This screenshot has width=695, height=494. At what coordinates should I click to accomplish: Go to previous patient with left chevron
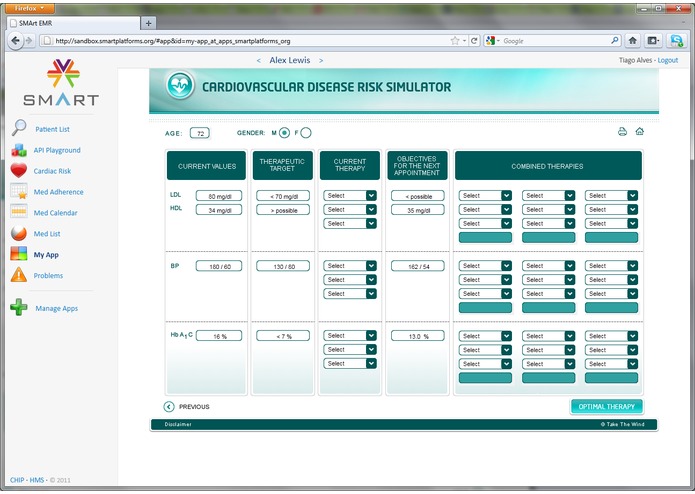259,61
